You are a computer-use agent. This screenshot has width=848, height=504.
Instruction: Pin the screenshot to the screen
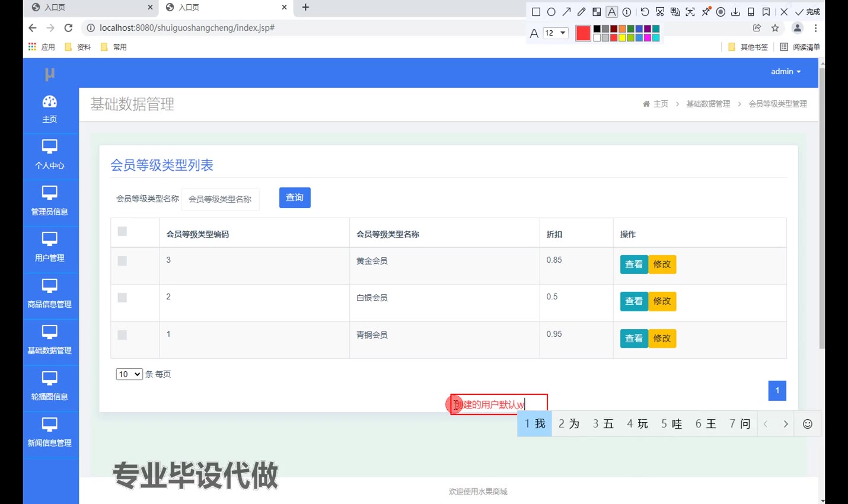click(x=706, y=12)
